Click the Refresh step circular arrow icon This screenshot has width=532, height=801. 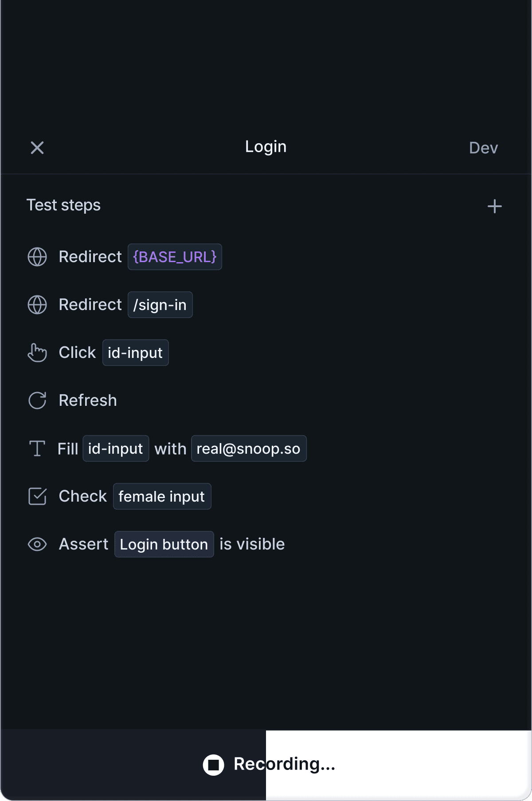pyautogui.click(x=37, y=400)
